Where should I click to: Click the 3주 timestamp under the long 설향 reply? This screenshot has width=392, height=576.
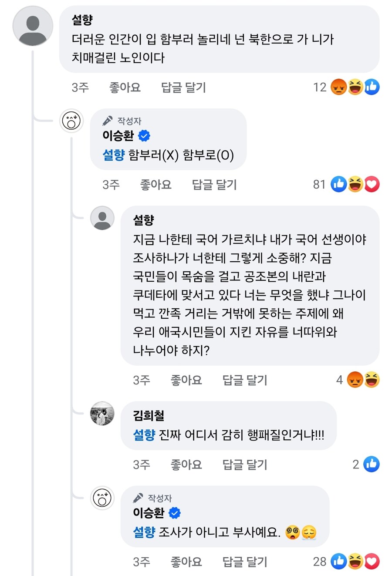pos(142,380)
